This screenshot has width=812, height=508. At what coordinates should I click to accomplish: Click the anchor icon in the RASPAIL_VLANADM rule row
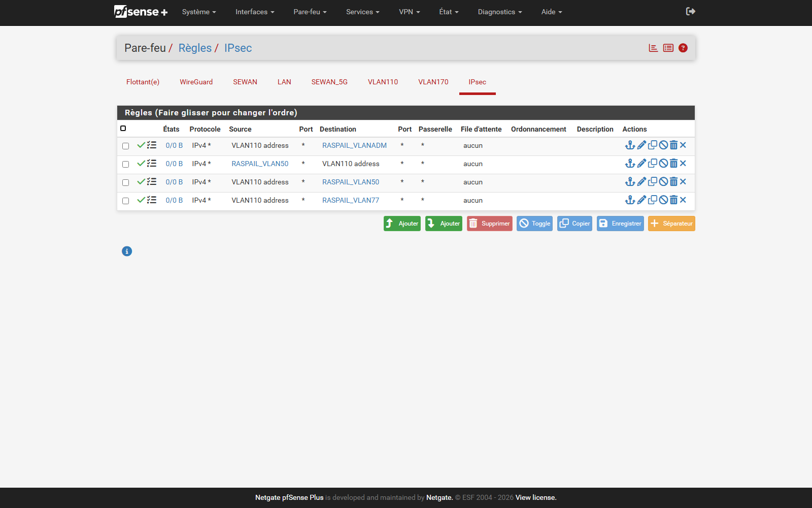click(x=630, y=145)
